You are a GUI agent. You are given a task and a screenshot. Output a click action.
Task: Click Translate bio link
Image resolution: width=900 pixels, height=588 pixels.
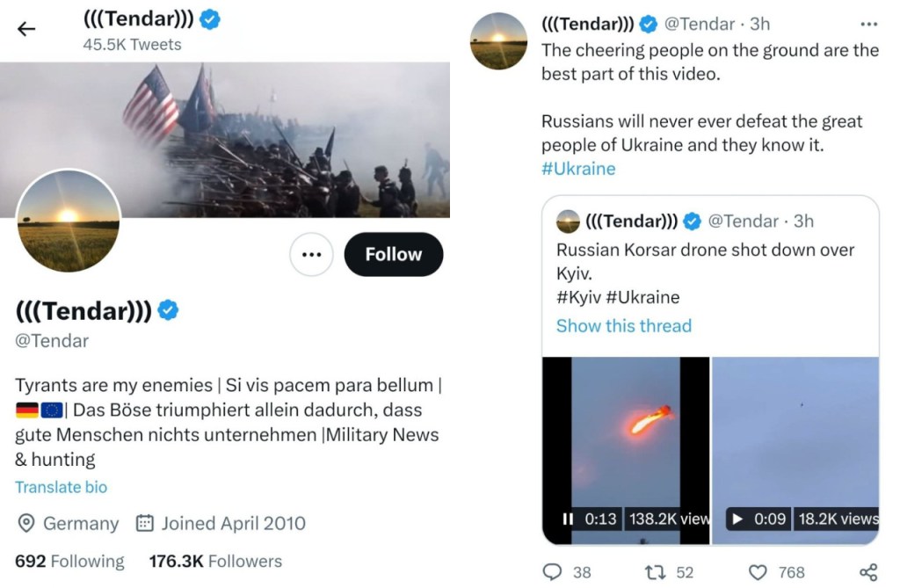point(62,487)
